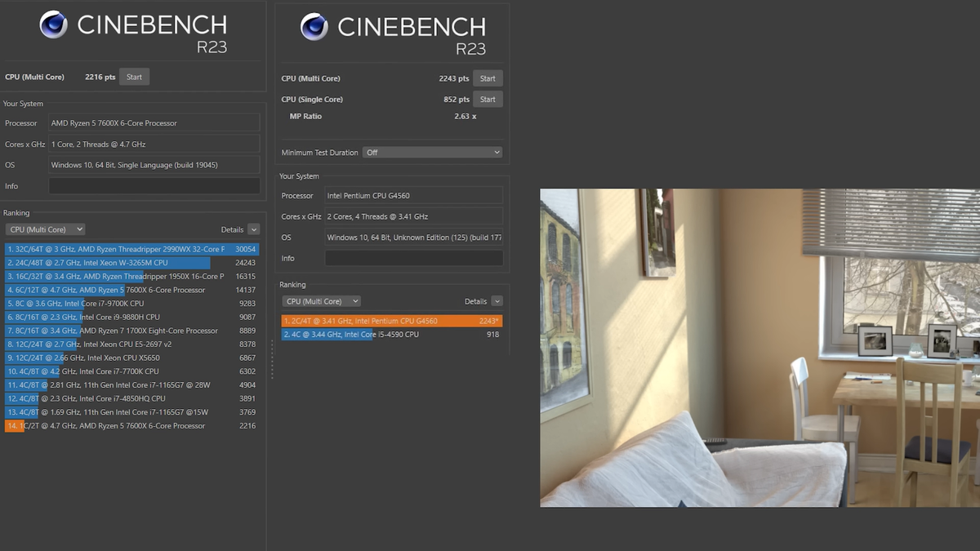Click the 2216 pts multi core score
980x551 pixels.
(100, 77)
